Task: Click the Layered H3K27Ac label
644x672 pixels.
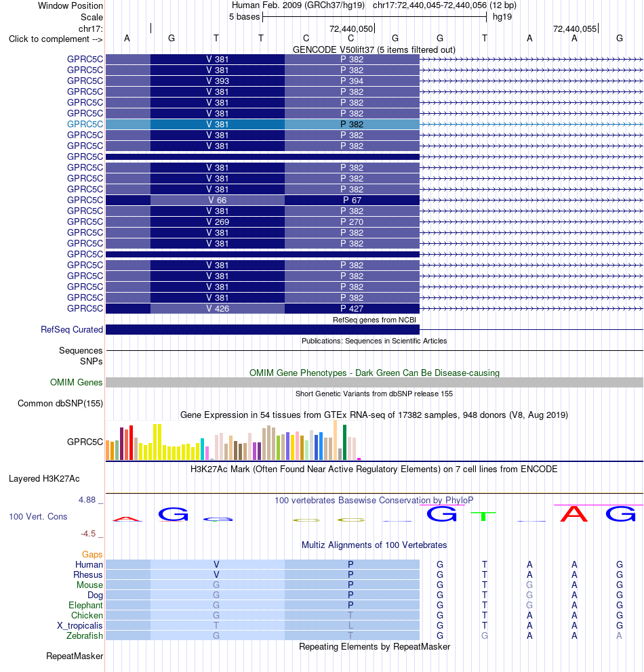Action: pyautogui.click(x=44, y=478)
